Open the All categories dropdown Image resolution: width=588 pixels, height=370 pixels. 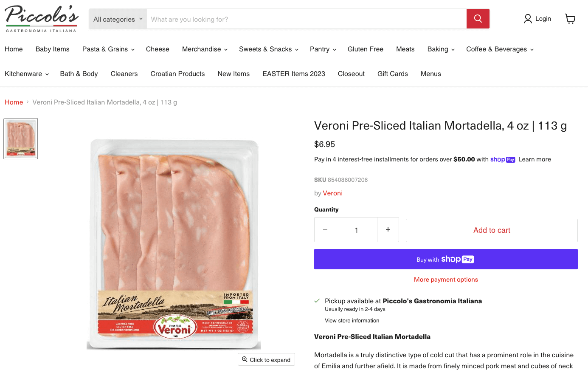click(118, 19)
